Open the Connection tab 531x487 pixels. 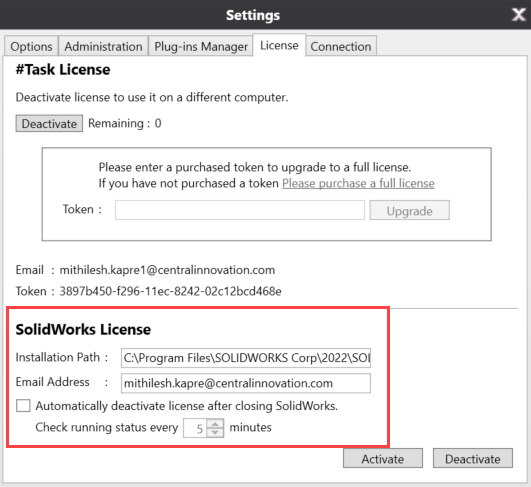[x=341, y=46]
